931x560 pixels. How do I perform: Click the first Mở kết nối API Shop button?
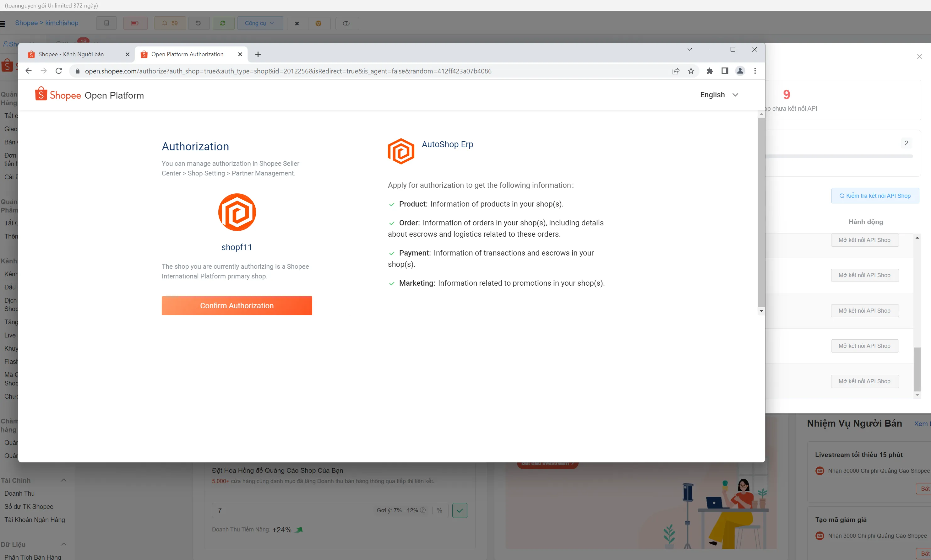coord(864,240)
